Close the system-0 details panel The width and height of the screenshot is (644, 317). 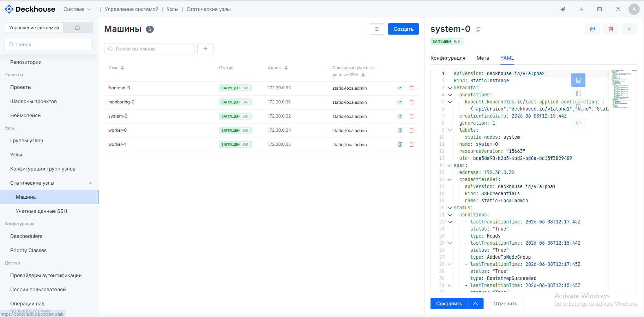629,29
